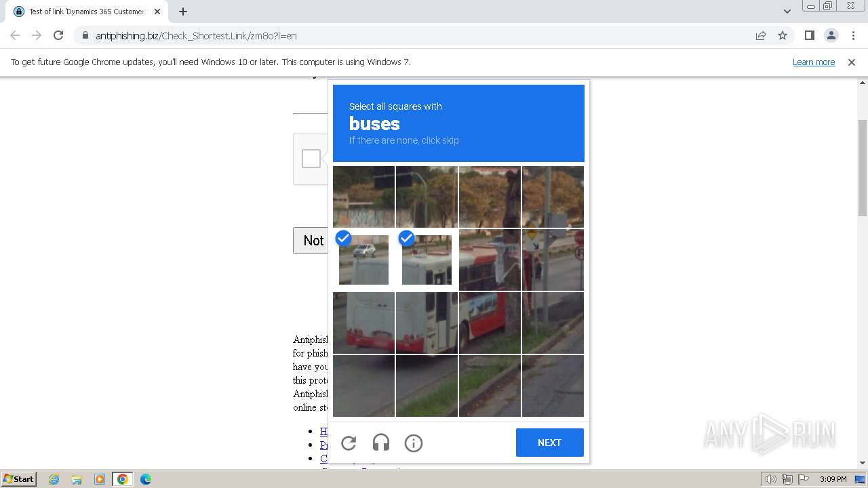This screenshot has width=868, height=488.
Task: View site information lock icon
Action: [85, 35]
